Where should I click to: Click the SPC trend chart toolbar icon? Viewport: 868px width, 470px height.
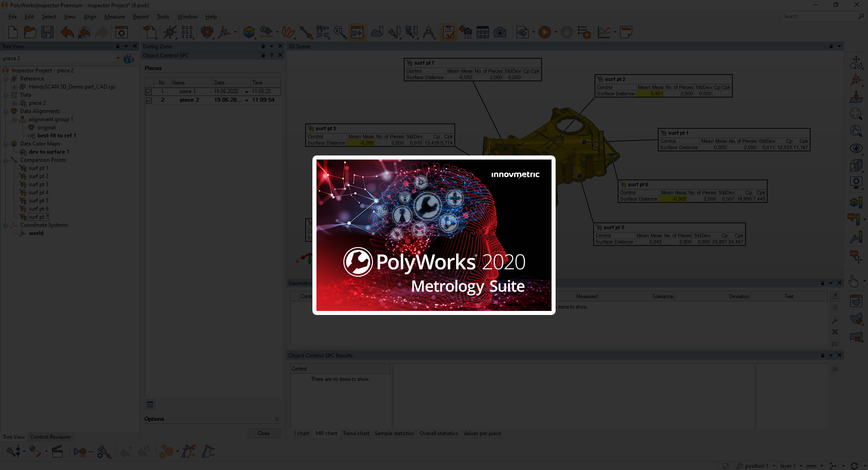[604, 32]
